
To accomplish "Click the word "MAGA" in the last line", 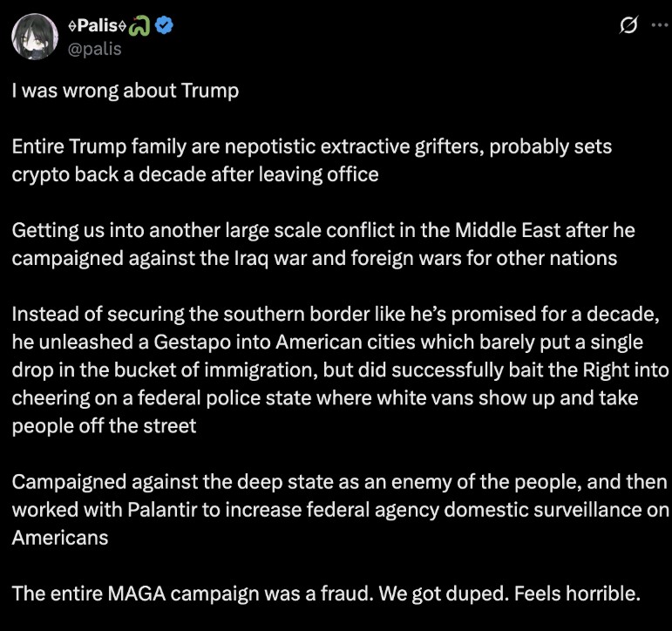I will (x=136, y=594).
